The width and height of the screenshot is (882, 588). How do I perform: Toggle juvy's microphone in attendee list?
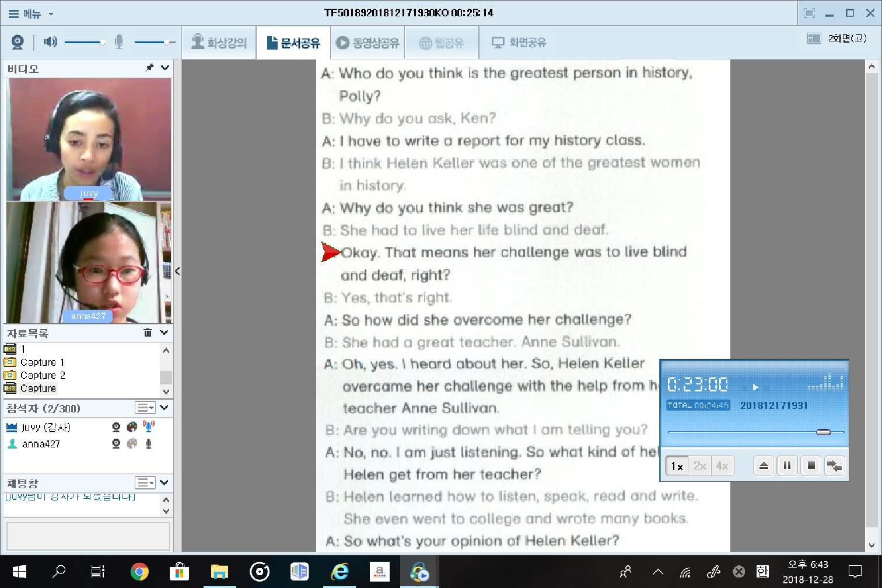149,427
